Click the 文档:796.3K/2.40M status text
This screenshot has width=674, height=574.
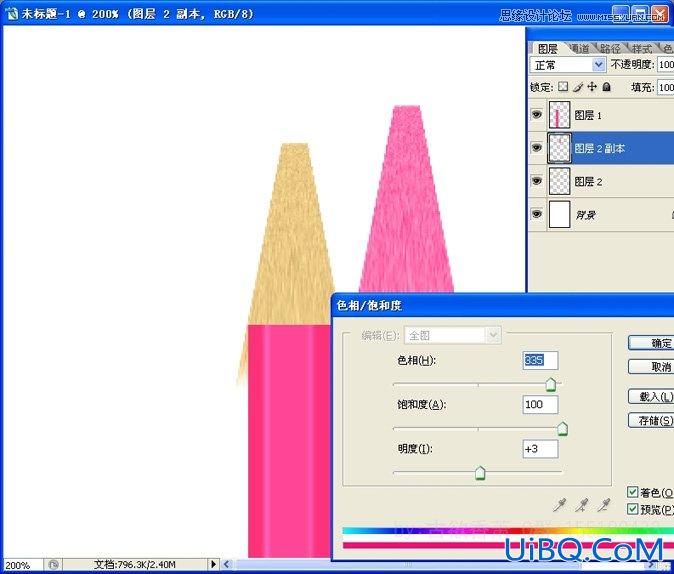pos(135,565)
